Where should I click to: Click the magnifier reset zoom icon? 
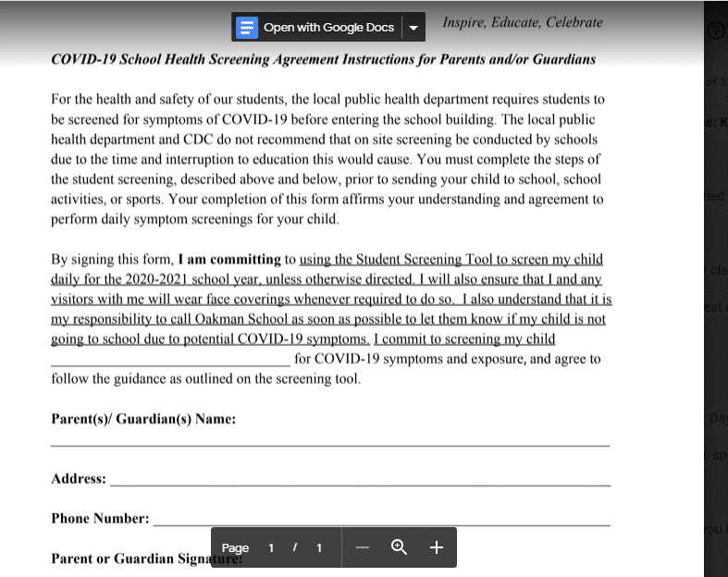pos(399,547)
